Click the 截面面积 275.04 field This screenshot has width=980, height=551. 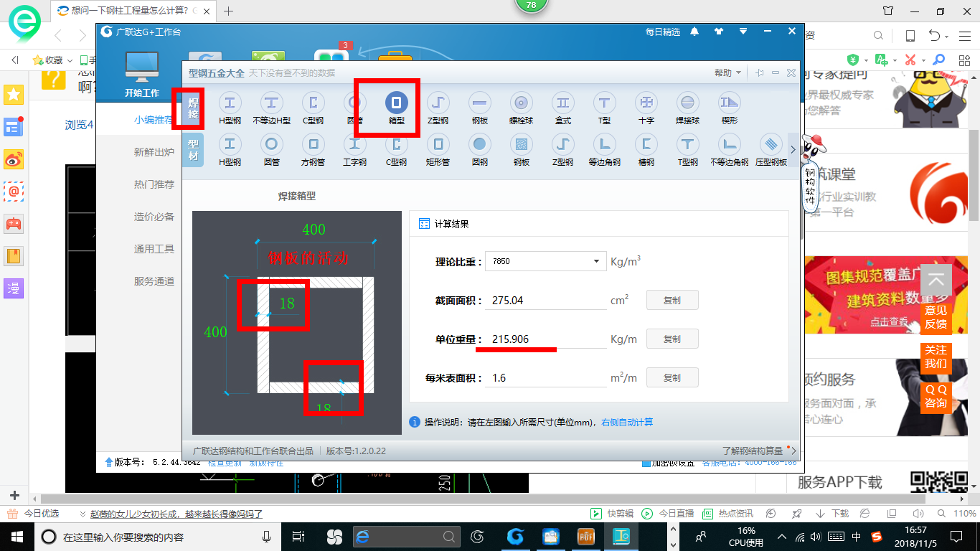547,301
